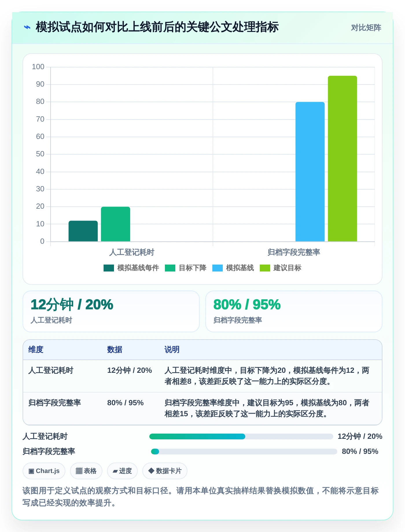Click the y-axis tick label 50

[40, 154]
